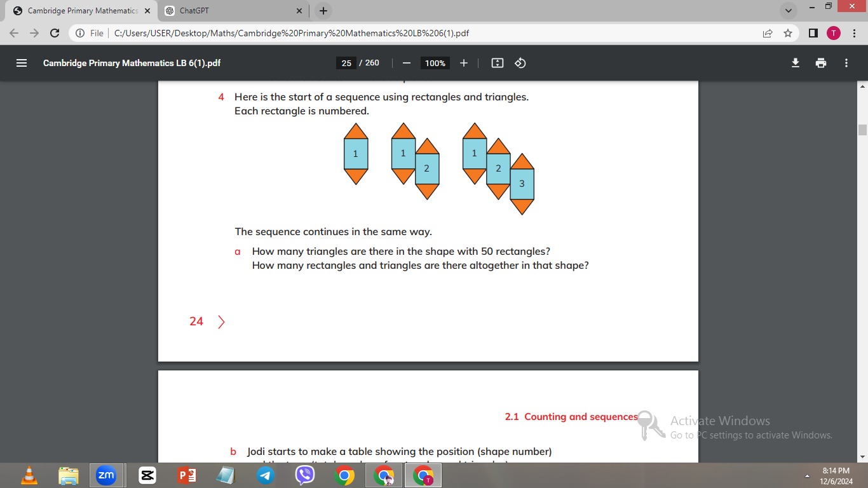Download the PDF file
The width and height of the screenshot is (868, 488).
pos(795,63)
